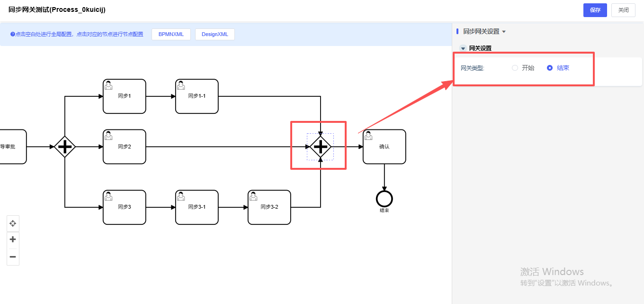Viewport: 644px width, 304px height.
Task: Click the user icon on 同步1 task
Action: pos(108,85)
